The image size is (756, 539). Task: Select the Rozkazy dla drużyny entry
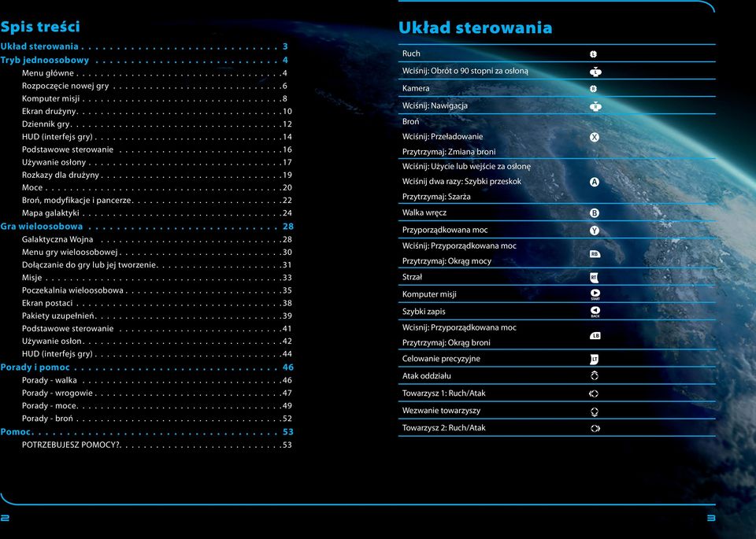(x=157, y=175)
